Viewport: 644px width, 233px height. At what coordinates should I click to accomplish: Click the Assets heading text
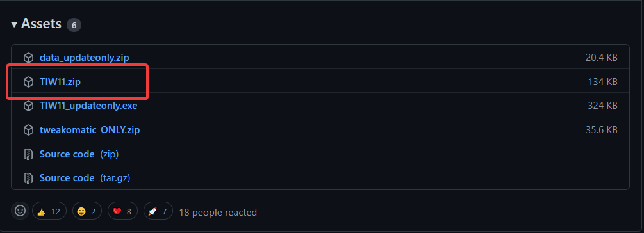[41, 24]
